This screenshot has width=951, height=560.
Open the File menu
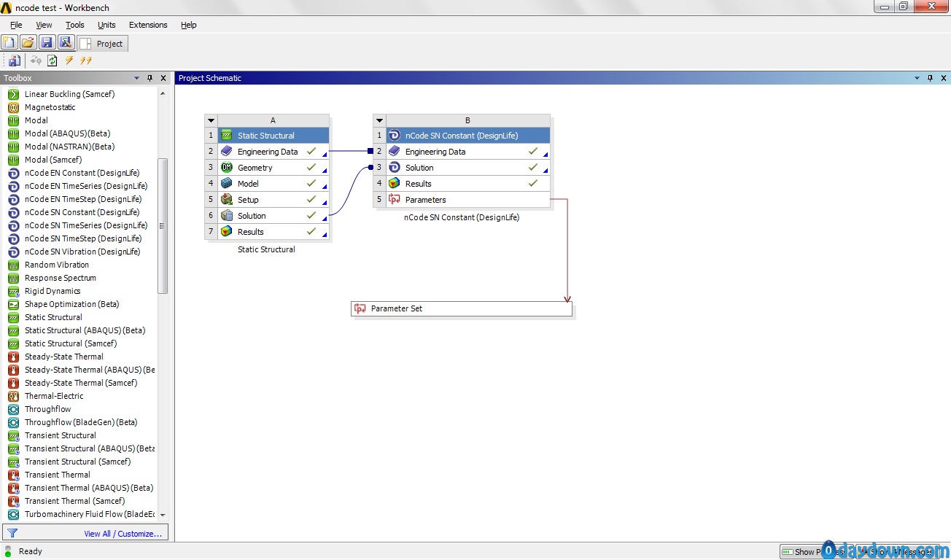16,25
